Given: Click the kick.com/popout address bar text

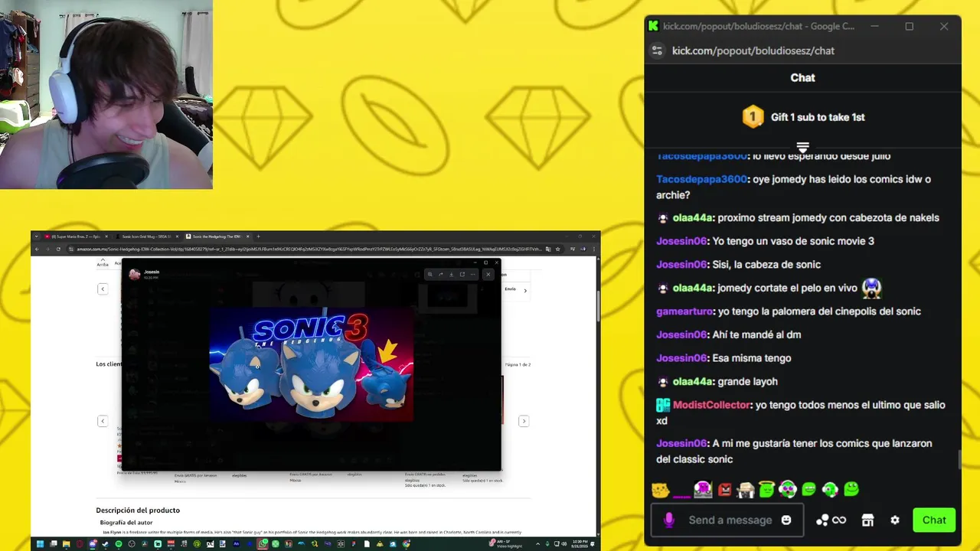Looking at the screenshot, I should click(753, 51).
